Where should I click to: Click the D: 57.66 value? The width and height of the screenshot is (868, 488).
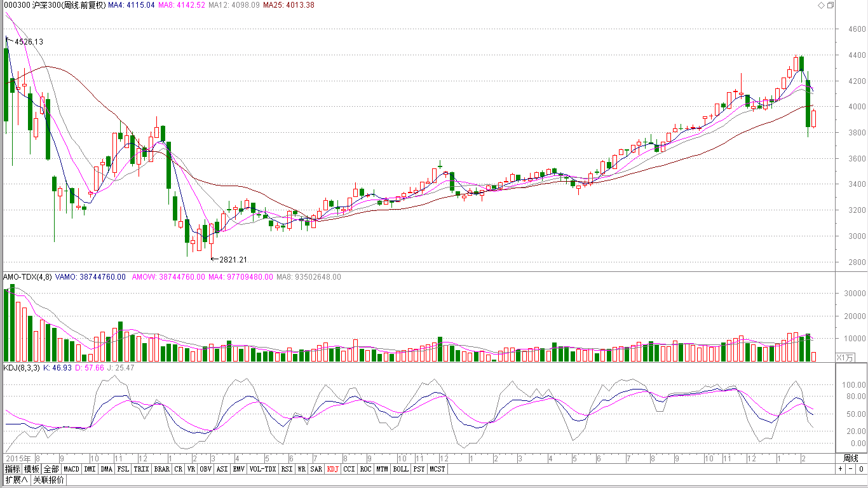90,368
